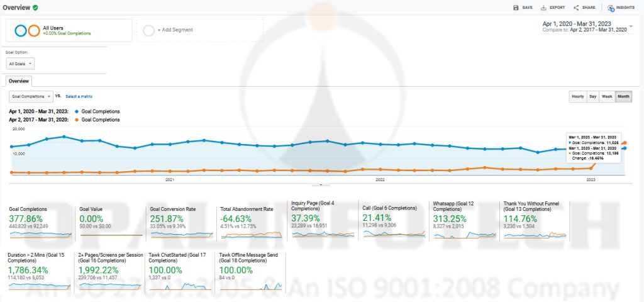Click the 'Compare to' date range text
Screen dimensions: 644x302
tap(585, 30)
